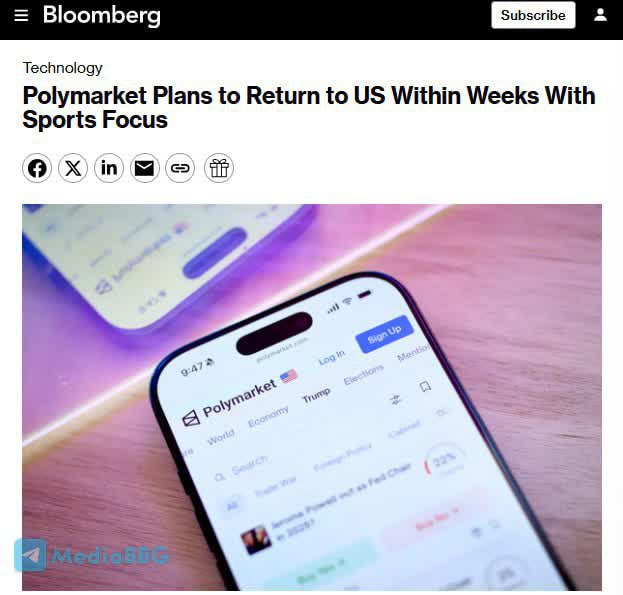Select the Trump tab on pictured phone
This screenshot has height=595, width=623.
(316, 395)
